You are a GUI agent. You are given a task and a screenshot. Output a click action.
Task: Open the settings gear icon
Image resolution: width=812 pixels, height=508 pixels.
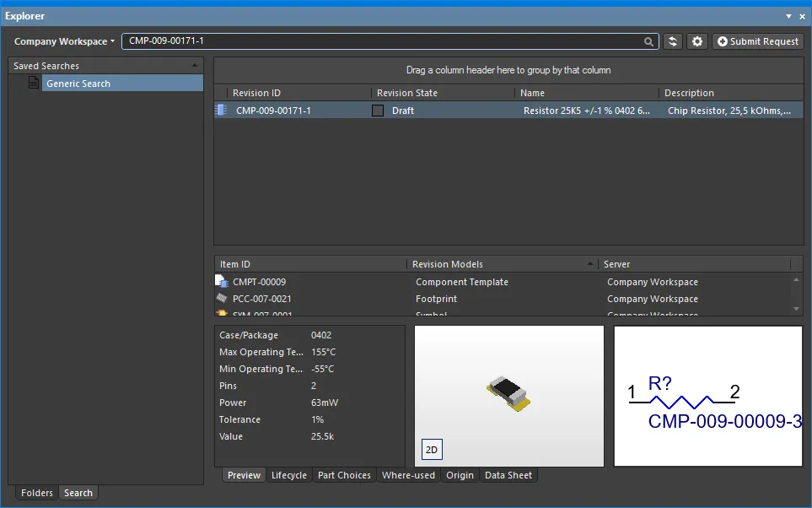[696, 41]
